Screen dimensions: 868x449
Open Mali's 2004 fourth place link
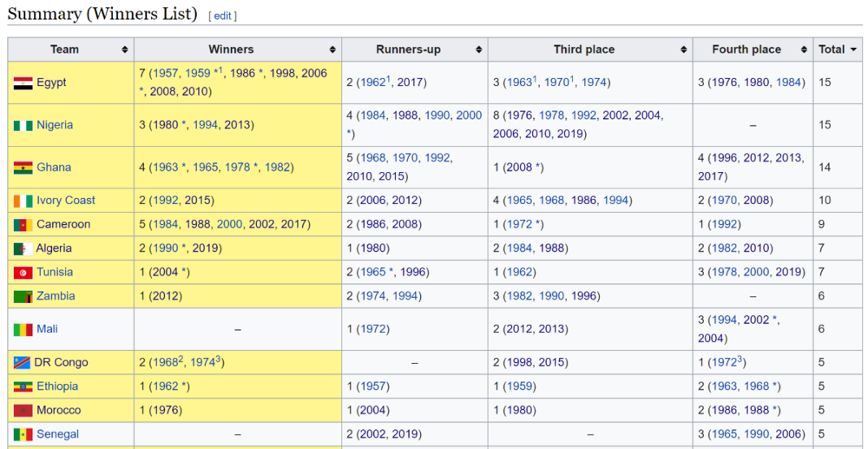[710, 339]
